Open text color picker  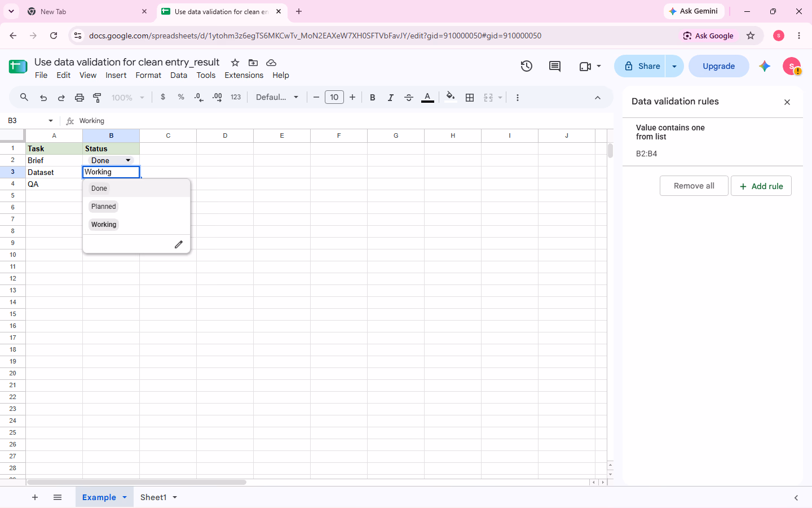point(428,98)
